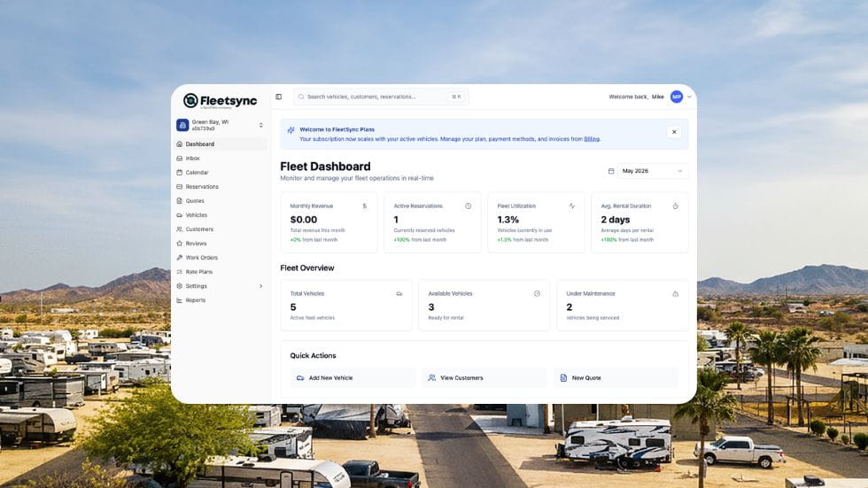Click the dollar icon on Monthly Revenue
Viewport: 868px width, 488px height.
[x=364, y=205]
